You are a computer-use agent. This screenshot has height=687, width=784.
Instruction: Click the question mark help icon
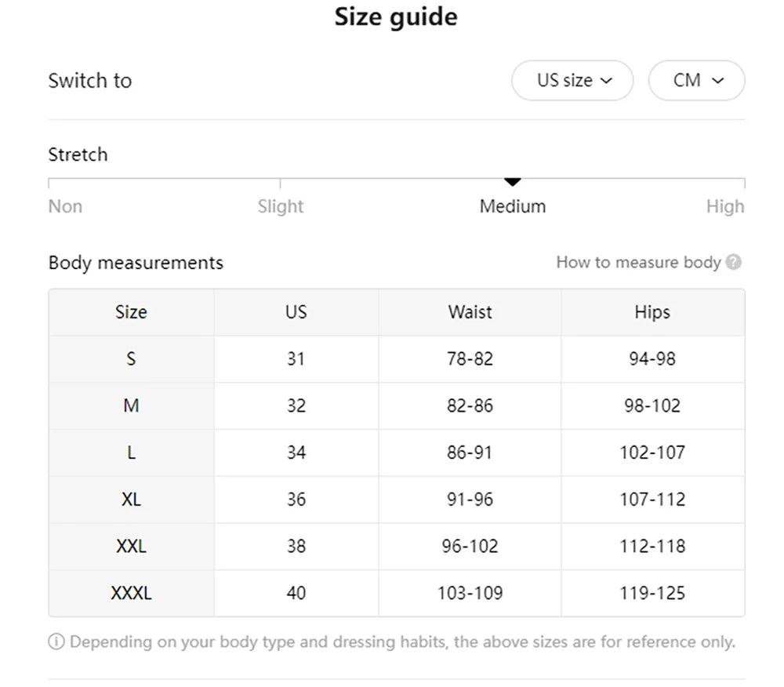(734, 262)
